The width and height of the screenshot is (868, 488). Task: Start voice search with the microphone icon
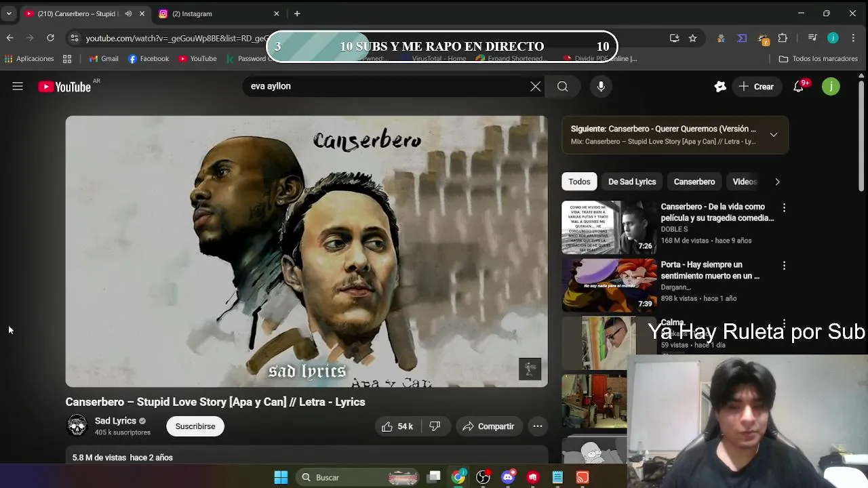[x=601, y=86]
